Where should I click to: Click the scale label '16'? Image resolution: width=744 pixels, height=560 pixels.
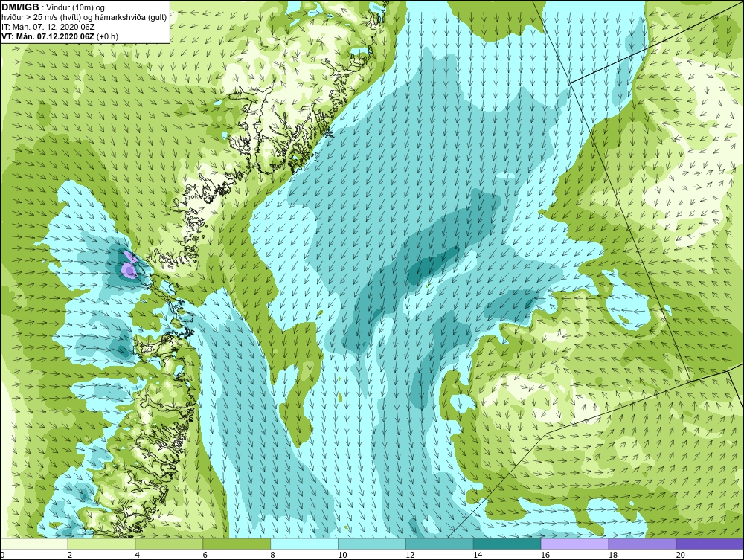[x=545, y=555]
